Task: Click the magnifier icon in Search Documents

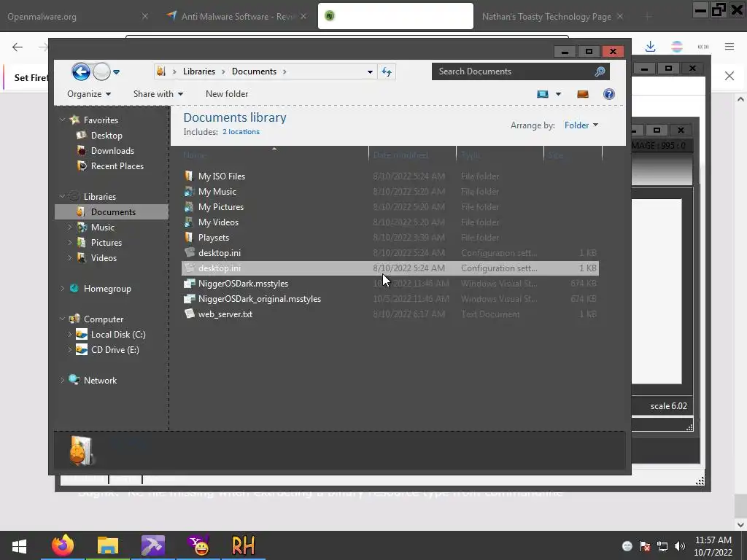Action: [x=600, y=71]
